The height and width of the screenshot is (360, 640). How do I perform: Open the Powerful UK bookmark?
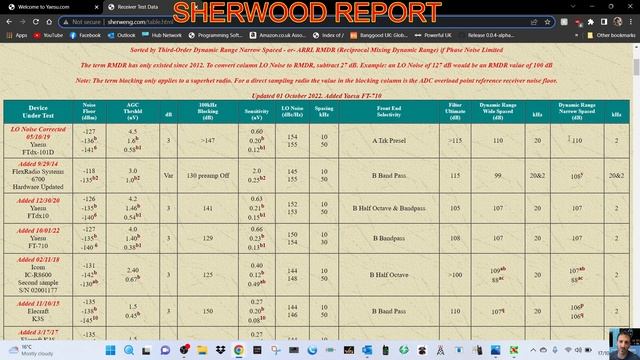433,36
